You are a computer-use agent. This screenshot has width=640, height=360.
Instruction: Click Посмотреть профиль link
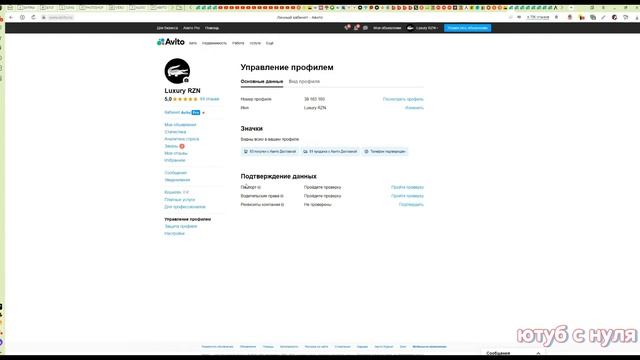point(403,99)
